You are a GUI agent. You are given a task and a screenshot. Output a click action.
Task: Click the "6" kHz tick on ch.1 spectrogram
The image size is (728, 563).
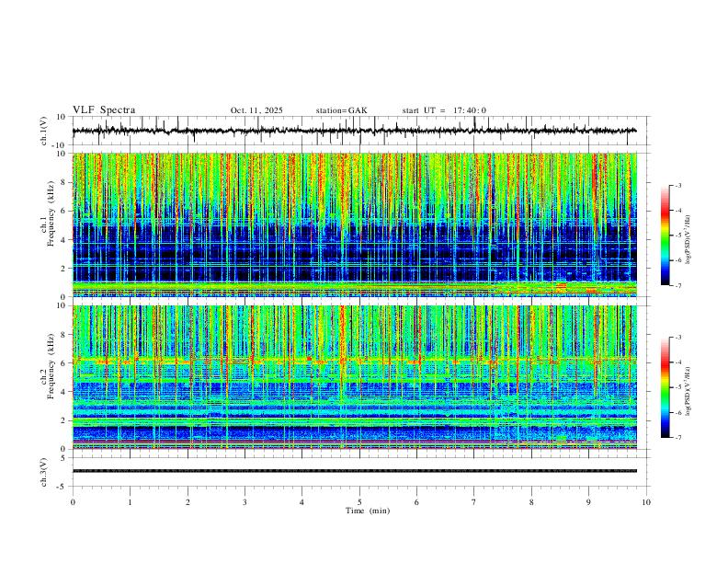(63, 211)
